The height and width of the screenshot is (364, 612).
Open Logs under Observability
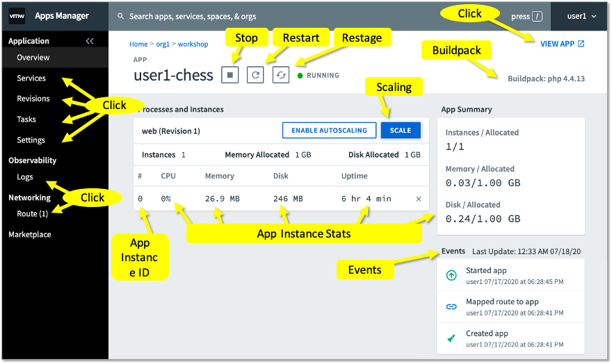(x=25, y=177)
